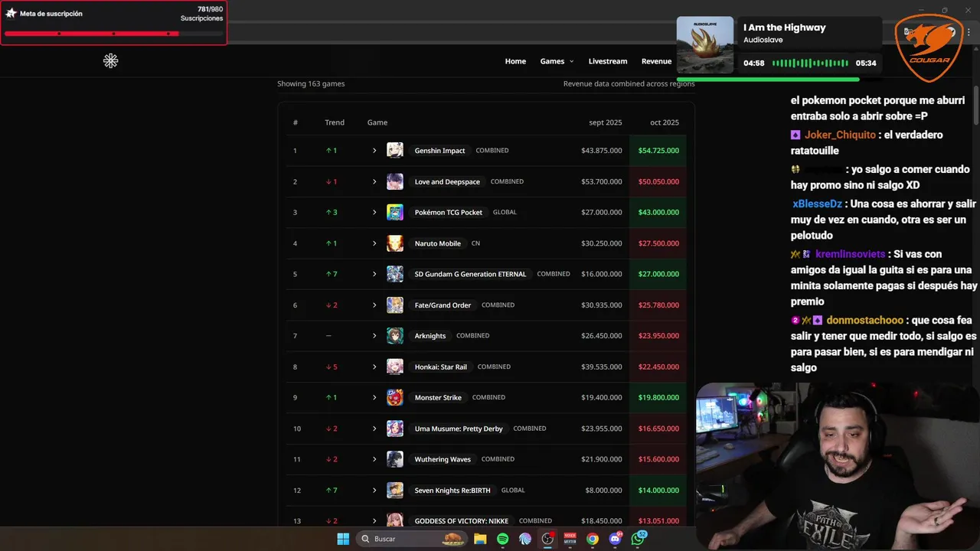Expand the Pokémon TCG Pocket row
This screenshot has width=980, height=551.
[x=374, y=212]
